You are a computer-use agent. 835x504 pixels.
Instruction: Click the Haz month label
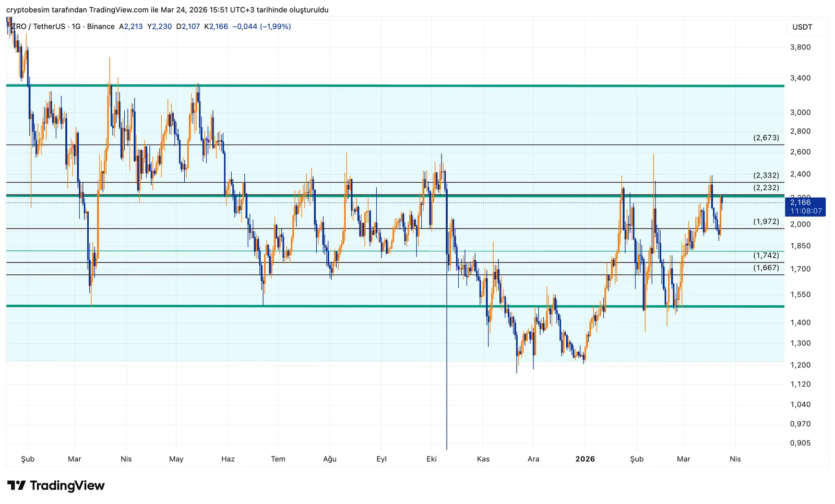(x=228, y=459)
